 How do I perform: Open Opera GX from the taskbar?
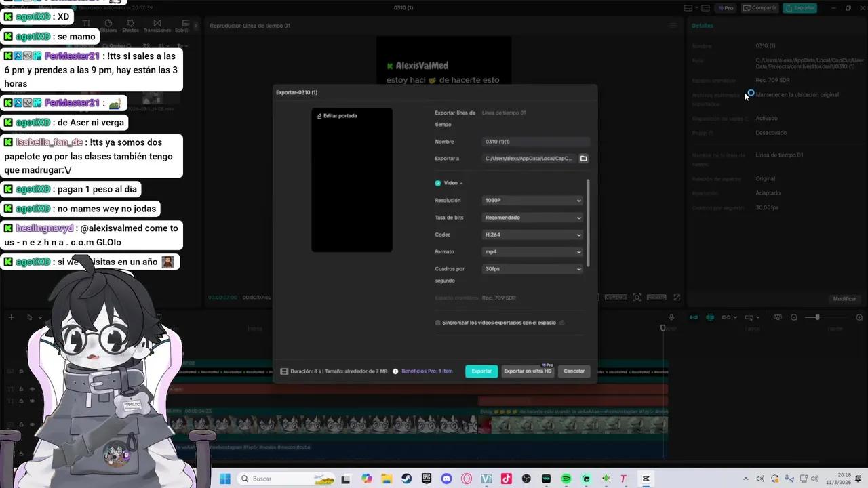[x=467, y=479]
